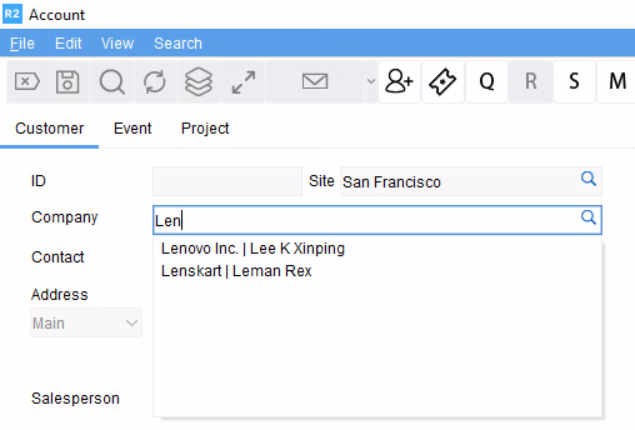Click the add person icon
Image resolution: width=635 pixels, height=430 pixels.
pyautogui.click(x=399, y=82)
